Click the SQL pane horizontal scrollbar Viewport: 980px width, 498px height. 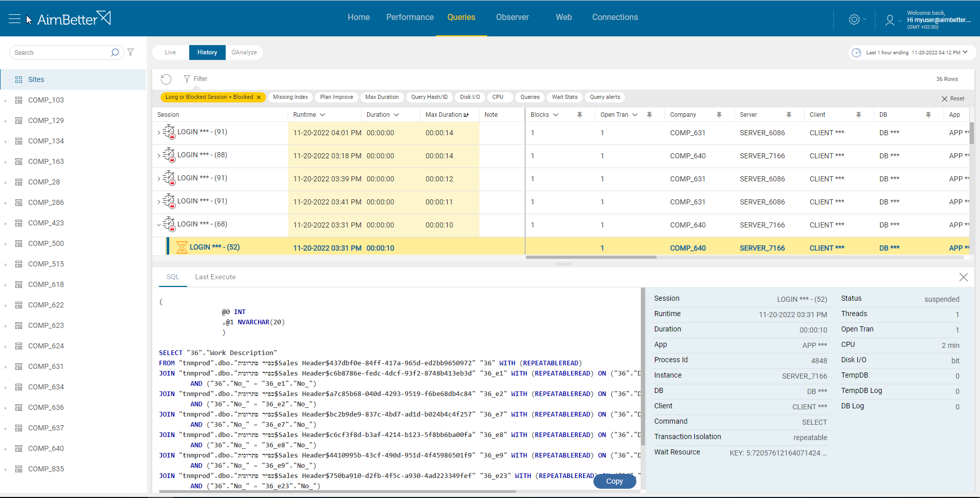coord(337,491)
